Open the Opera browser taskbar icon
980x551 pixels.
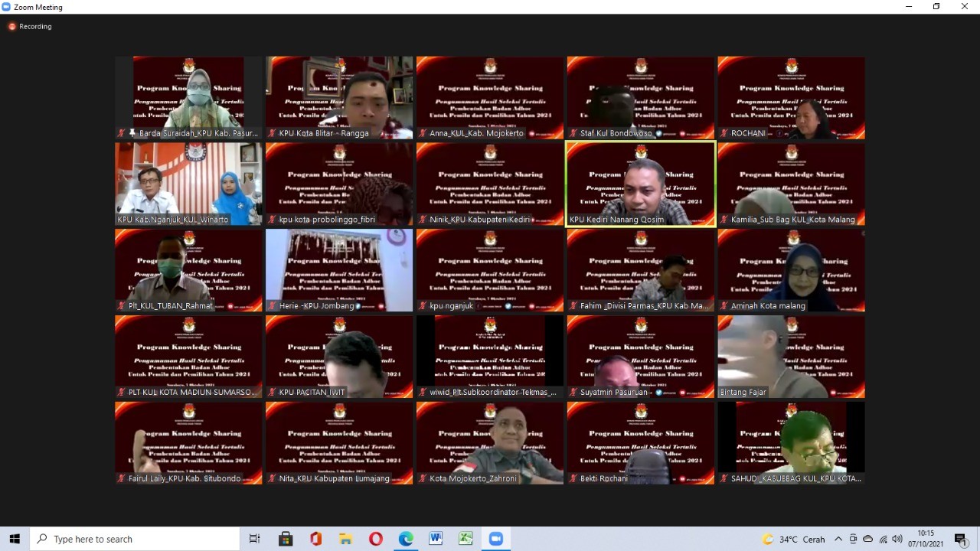pyautogui.click(x=375, y=539)
